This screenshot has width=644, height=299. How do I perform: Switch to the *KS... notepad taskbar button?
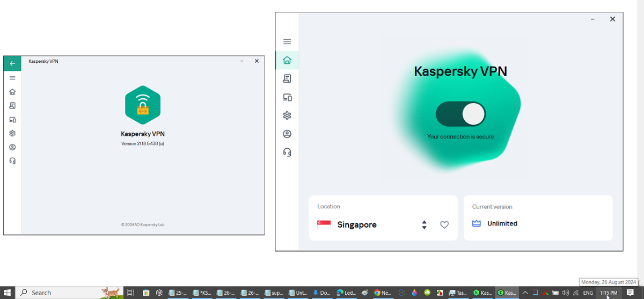click(x=202, y=293)
